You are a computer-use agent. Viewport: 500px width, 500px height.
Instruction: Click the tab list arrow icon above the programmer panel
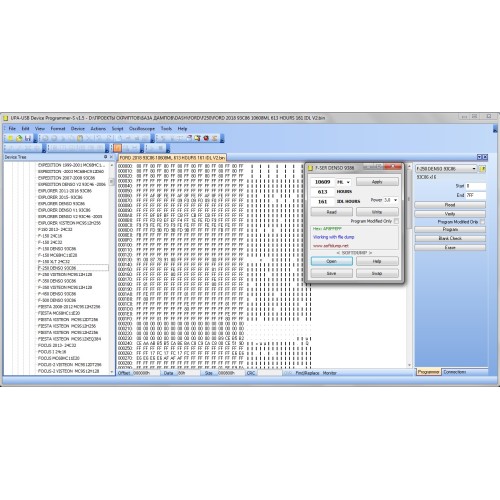click(479, 157)
